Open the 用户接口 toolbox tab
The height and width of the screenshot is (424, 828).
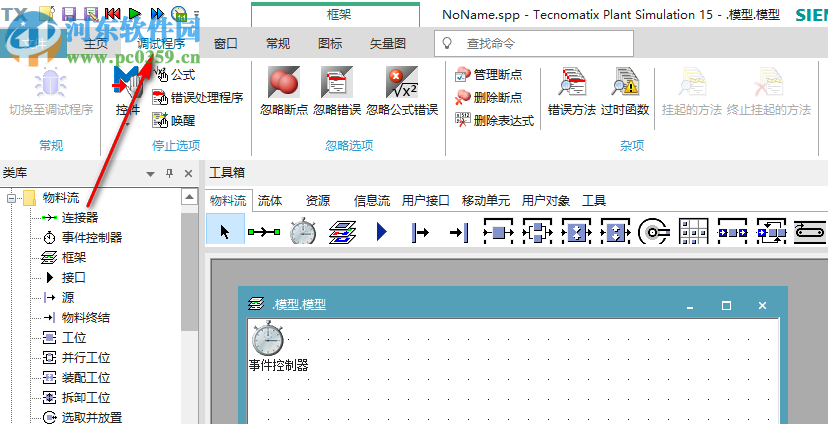[x=426, y=201]
